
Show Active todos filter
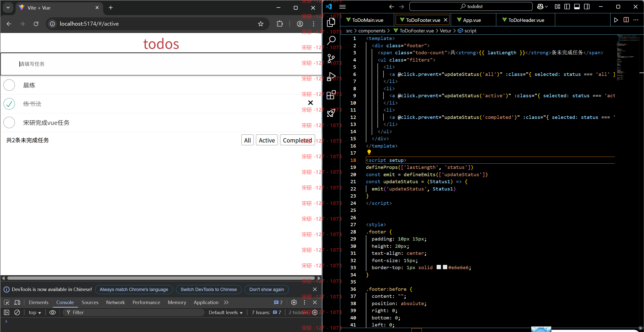click(267, 140)
